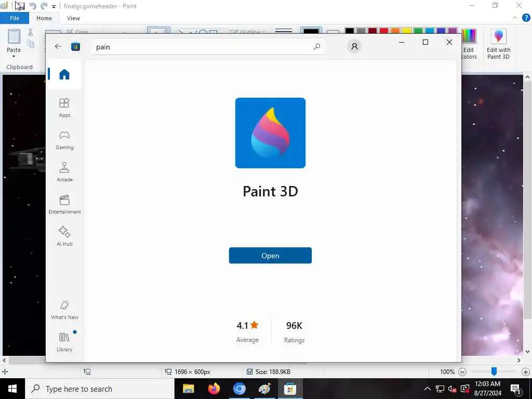Screen dimensions: 532x399
Task: Select the orange color swatch in Paint
Action: 395,31
